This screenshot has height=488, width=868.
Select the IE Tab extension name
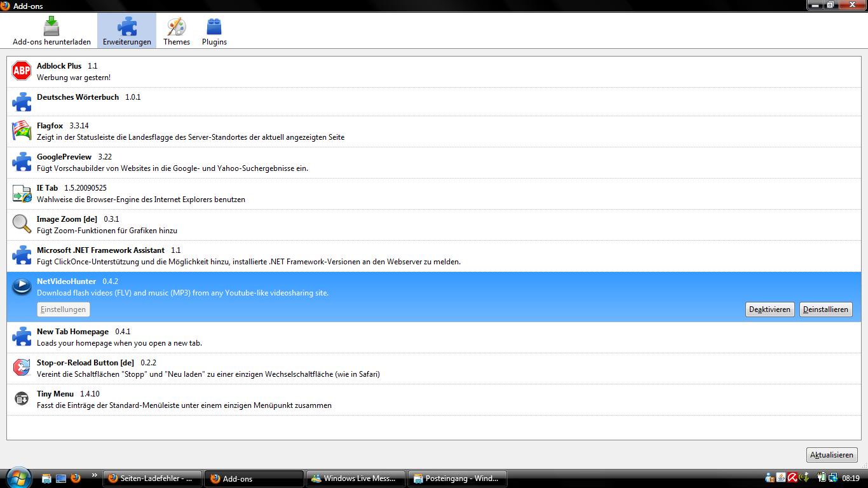(47, 188)
